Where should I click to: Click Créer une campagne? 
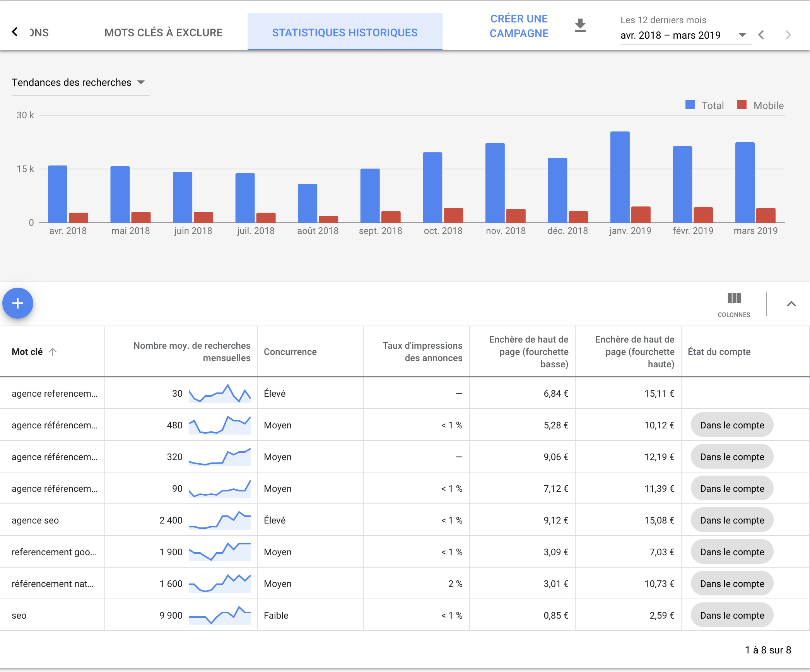click(519, 26)
